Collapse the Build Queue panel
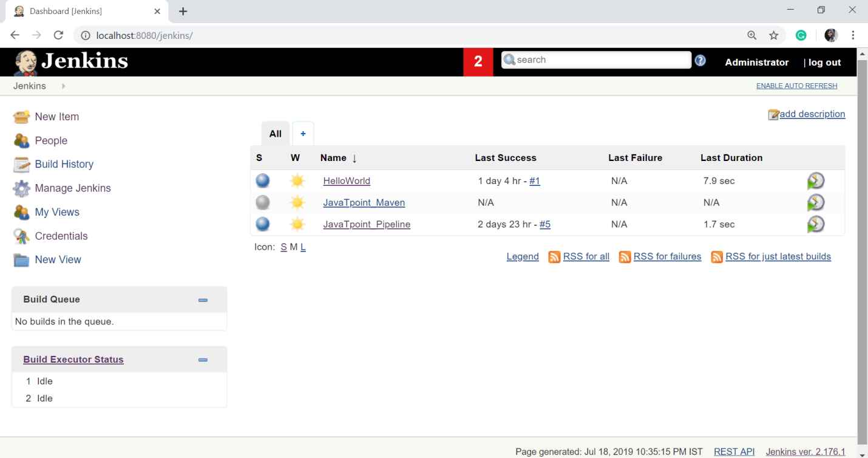This screenshot has width=868, height=458. point(203,300)
